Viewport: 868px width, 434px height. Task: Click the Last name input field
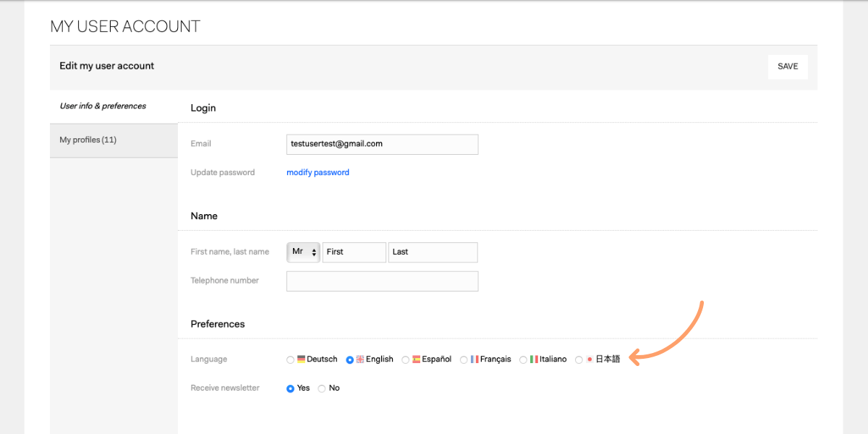pos(433,252)
